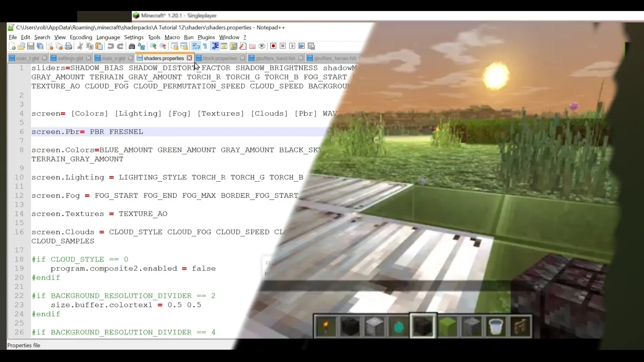Toggle word wrap on the toolbar
Viewport: 644px width, 362px height.
(x=196, y=46)
